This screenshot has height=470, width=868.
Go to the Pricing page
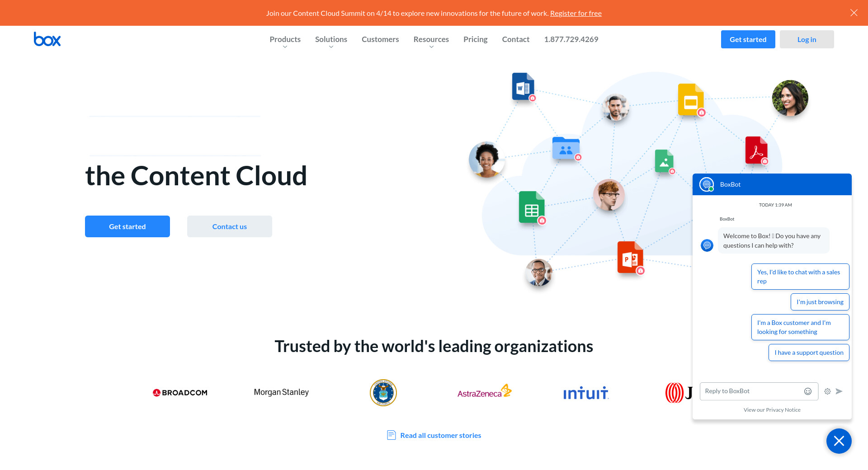475,39
